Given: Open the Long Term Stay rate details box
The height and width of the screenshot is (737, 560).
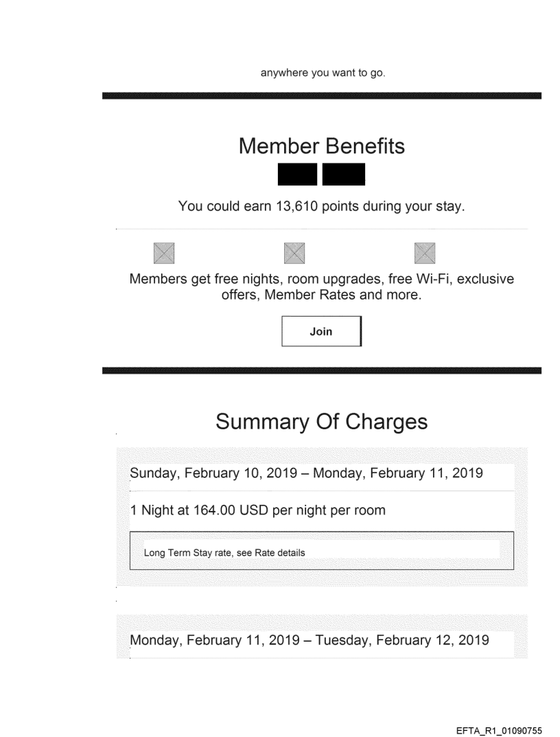Looking at the screenshot, I should pos(321,550).
